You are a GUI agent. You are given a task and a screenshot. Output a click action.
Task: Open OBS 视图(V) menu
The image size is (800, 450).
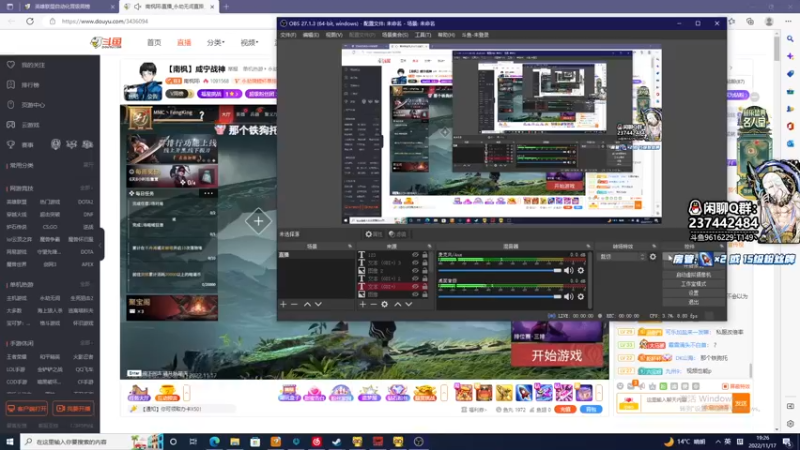[x=334, y=35]
